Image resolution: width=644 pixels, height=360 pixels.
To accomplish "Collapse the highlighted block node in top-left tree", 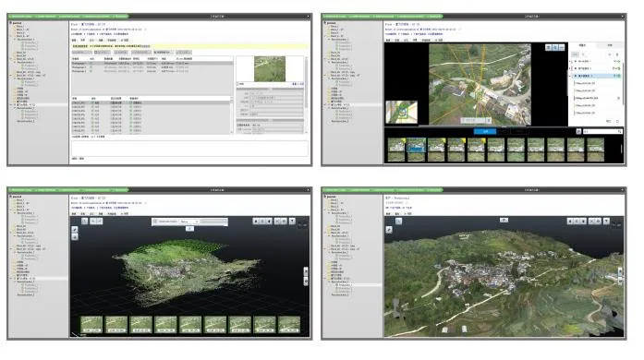I will [x=11, y=105].
